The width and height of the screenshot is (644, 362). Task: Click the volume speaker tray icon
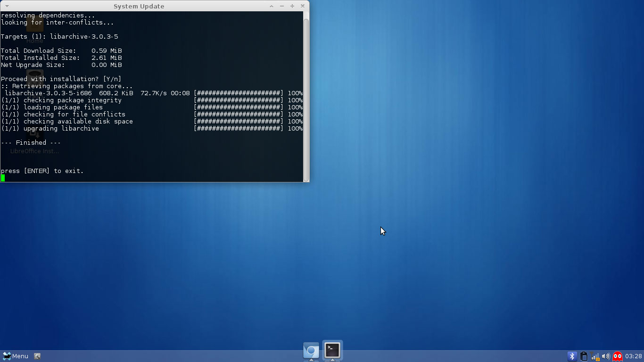pyautogui.click(x=606, y=356)
